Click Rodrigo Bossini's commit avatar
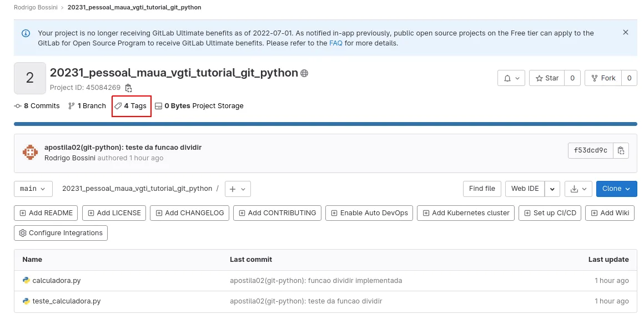The height and width of the screenshot is (324, 644). point(30,153)
